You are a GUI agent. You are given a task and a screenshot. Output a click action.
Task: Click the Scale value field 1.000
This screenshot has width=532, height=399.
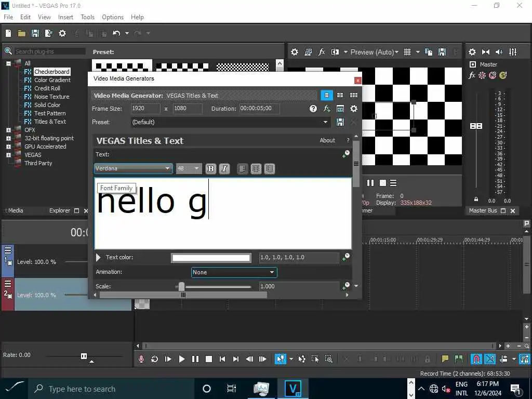coord(299,286)
